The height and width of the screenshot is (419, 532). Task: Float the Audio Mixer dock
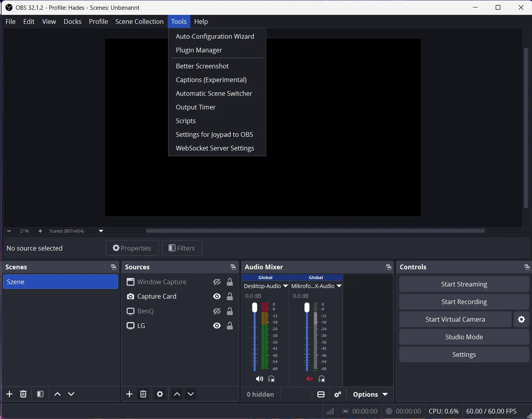pyautogui.click(x=389, y=267)
